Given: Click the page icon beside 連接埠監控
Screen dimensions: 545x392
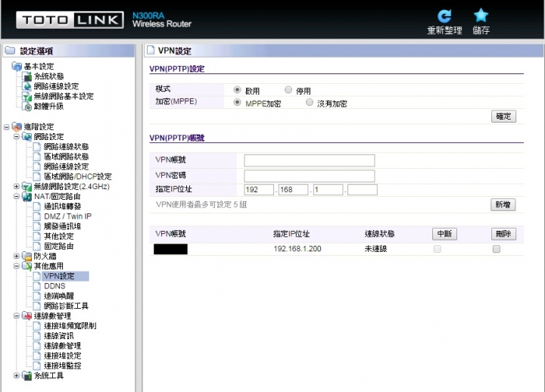Looking at the screenshot, I should tap(37, 366).
